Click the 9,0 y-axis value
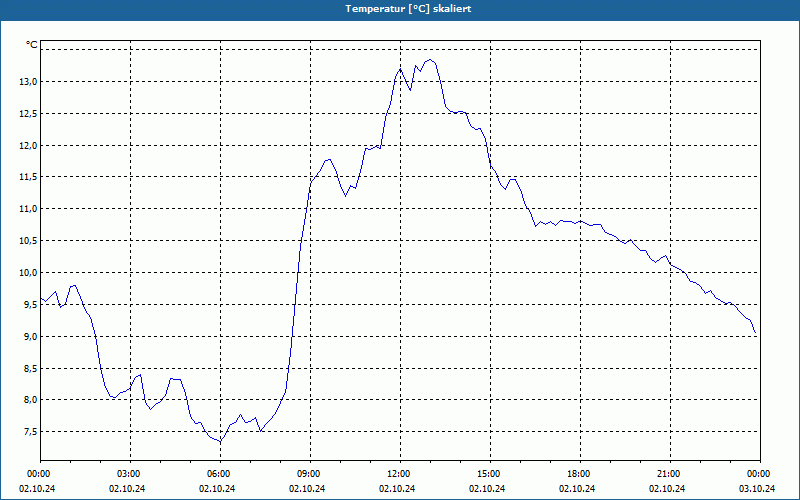 tap(30, 336)
